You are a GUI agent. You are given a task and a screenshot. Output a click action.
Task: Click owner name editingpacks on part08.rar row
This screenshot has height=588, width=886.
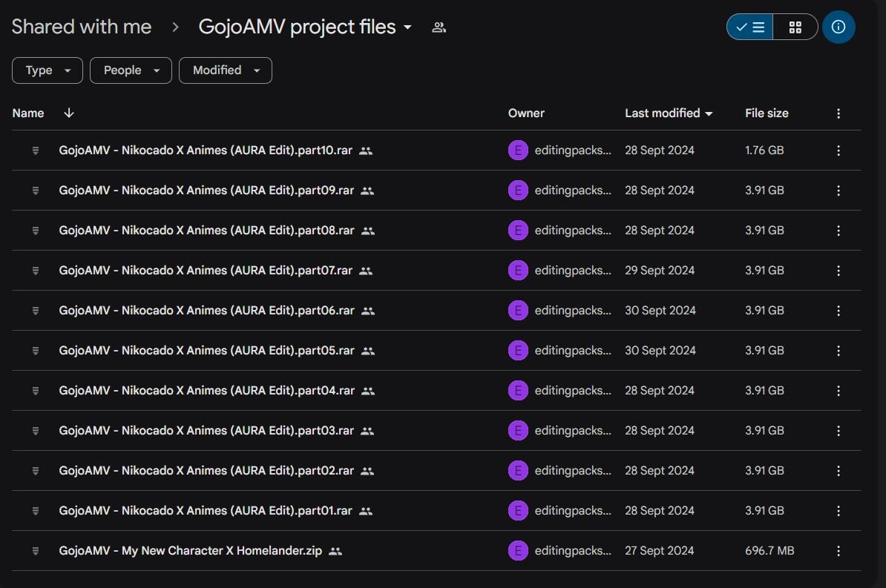[x=573, y=231]
